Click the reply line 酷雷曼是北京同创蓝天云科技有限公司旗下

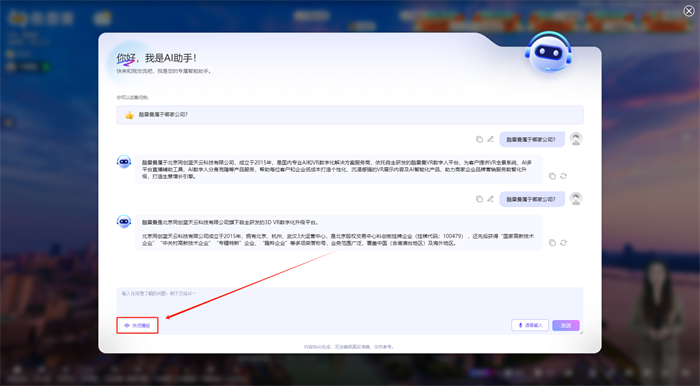tap(230, 222)
